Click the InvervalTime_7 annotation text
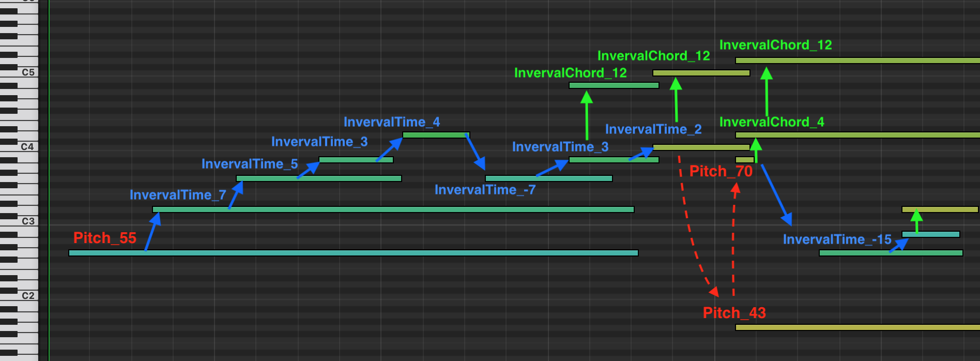980x361 pixels. pos(178,195)
